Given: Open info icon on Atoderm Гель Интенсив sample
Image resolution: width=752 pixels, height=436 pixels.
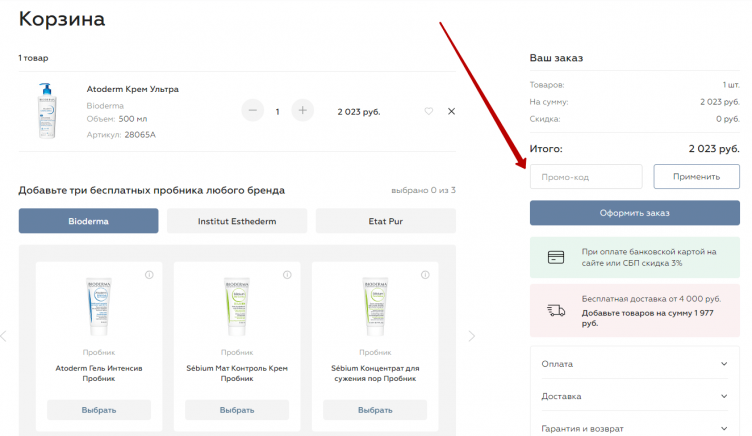Looking at the screenshot, I should click(148, 275).
